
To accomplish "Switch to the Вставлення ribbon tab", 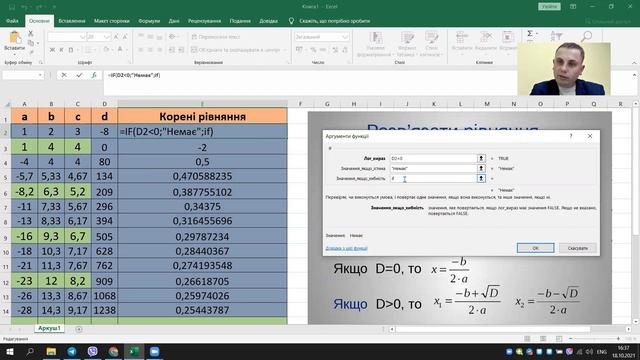I will [72, 21].
